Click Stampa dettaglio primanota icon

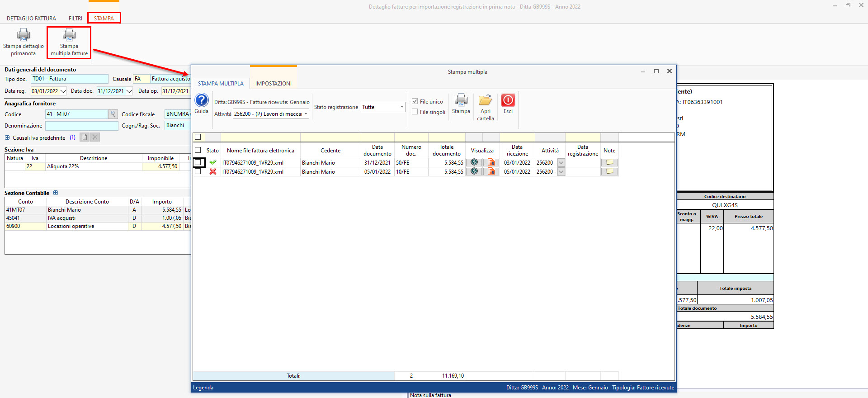point(24,36)
